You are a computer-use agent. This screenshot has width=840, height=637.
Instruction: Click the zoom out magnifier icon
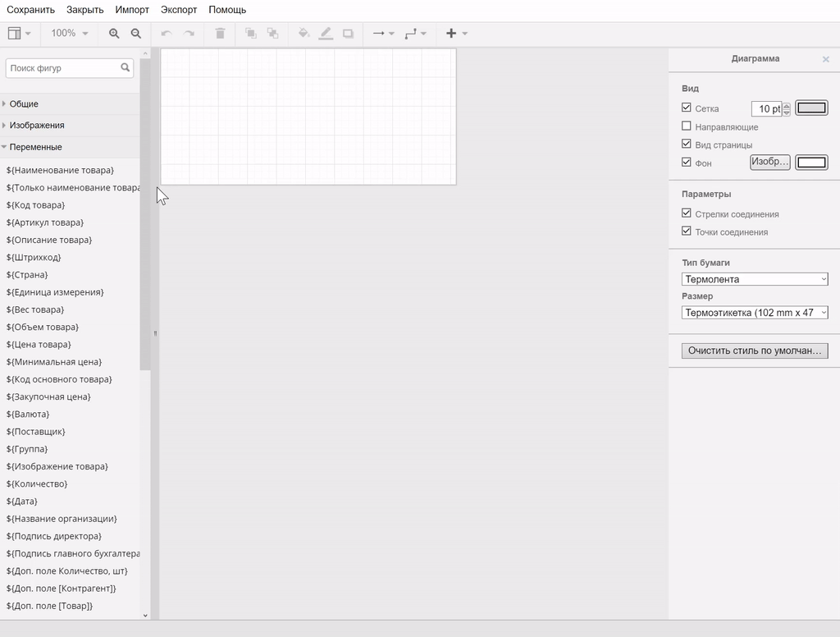[136, 34]
